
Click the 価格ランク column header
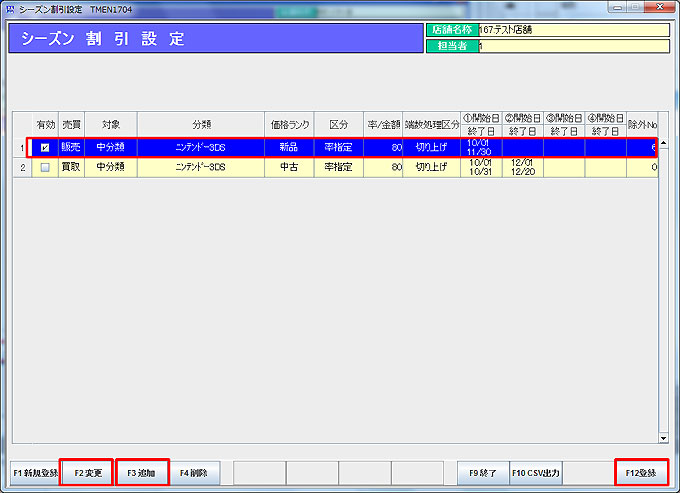pos(288,124)
